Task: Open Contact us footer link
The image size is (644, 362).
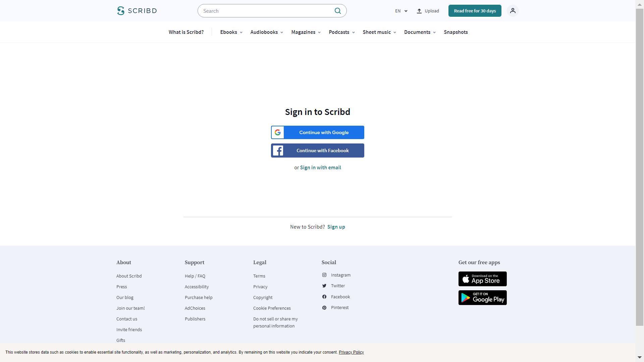Action: (x=127, y=319)
